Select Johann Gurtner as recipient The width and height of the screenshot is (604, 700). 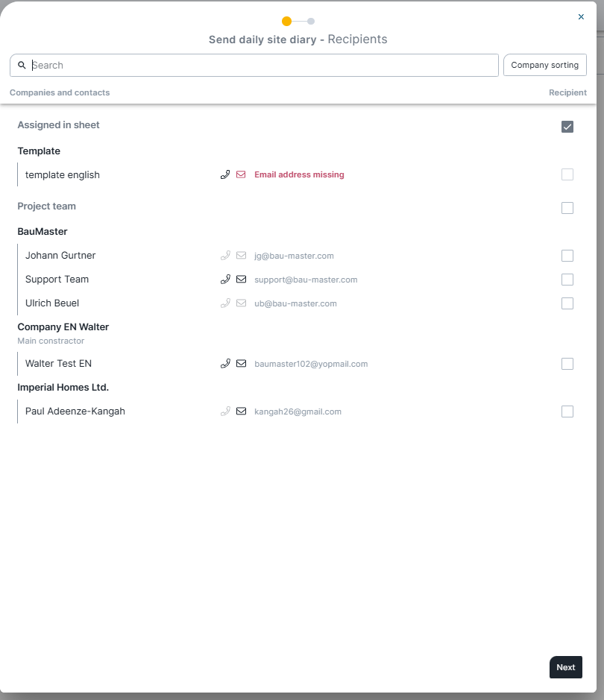coord(567,256)
